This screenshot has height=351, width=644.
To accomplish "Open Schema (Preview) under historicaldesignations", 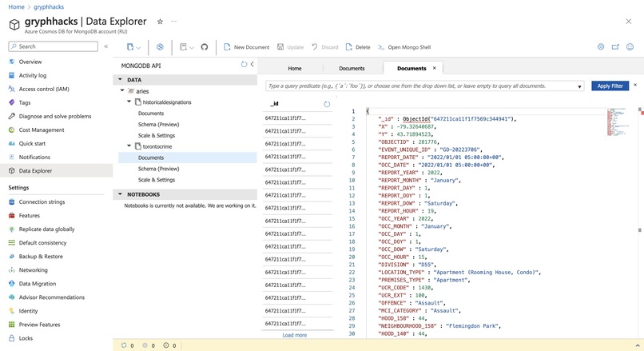I will [x=158, y=124].
